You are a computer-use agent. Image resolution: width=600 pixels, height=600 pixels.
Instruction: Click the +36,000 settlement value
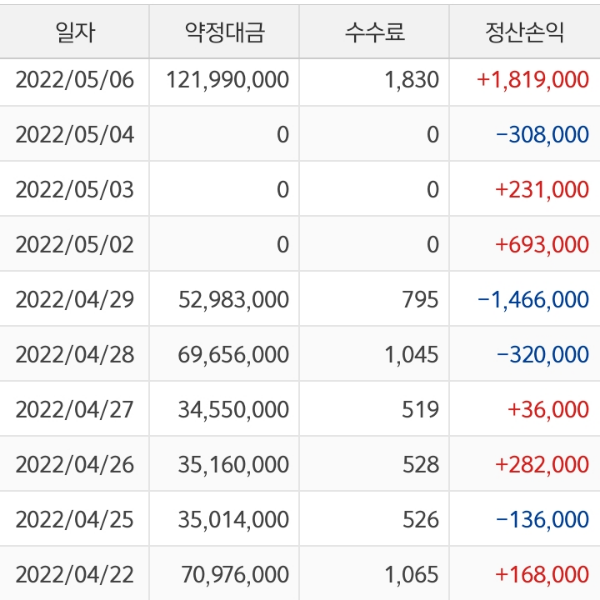pos(548,409)
